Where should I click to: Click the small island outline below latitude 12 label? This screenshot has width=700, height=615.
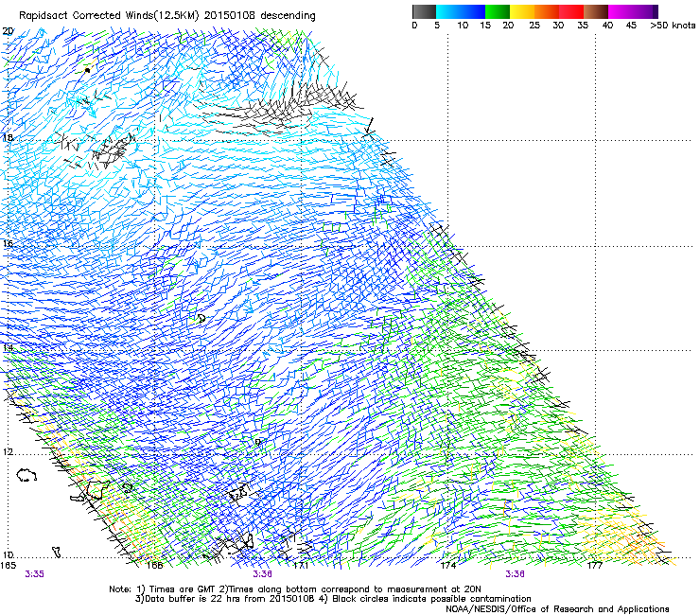coord(26,475)
